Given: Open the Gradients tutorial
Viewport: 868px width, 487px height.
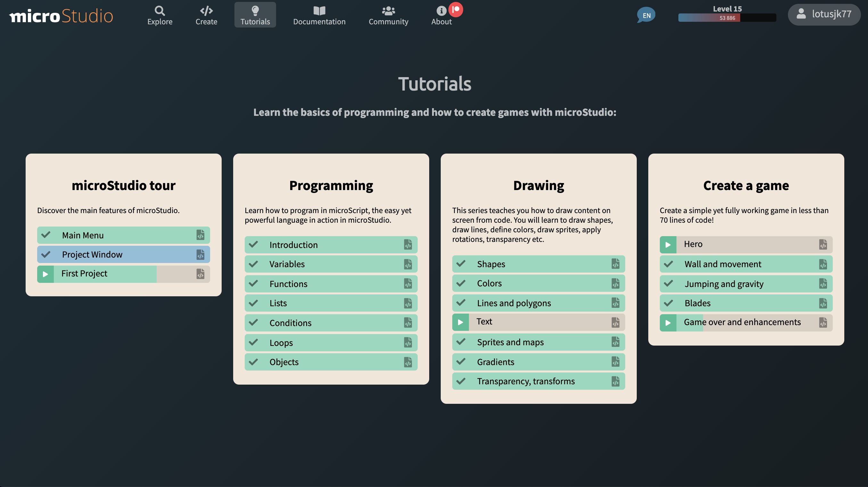Looking at the screenshot, I should click(x=538, y=362).
